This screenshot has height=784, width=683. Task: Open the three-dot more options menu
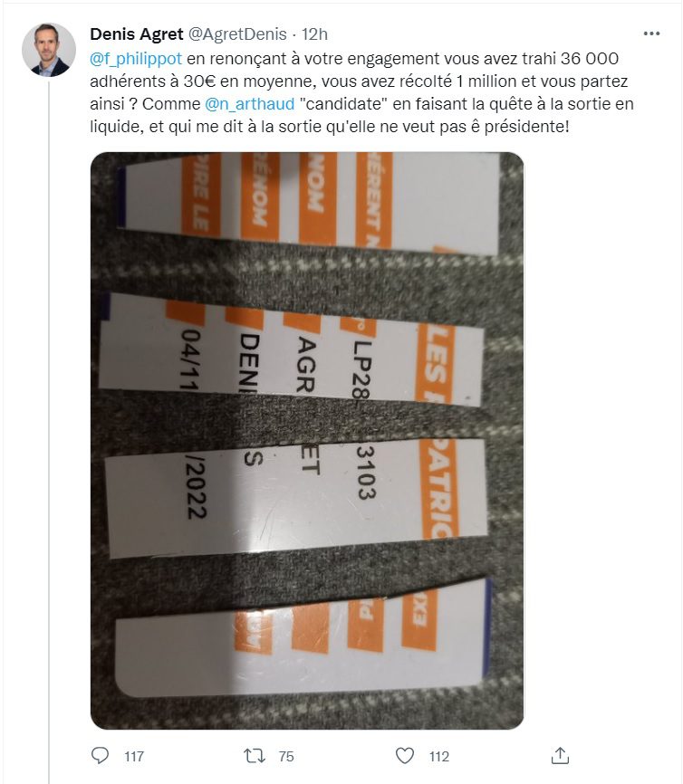pyautogui.click(x=651, y=33)
